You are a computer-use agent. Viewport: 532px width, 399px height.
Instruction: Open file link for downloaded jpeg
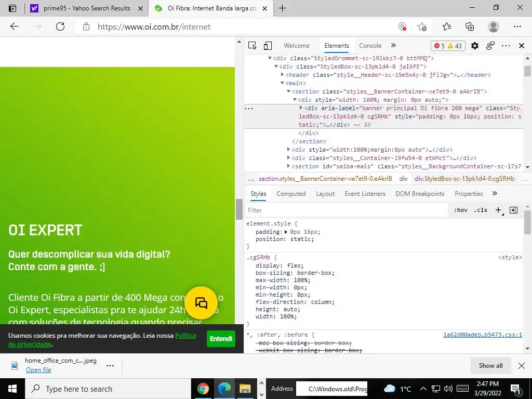(38, 370)
